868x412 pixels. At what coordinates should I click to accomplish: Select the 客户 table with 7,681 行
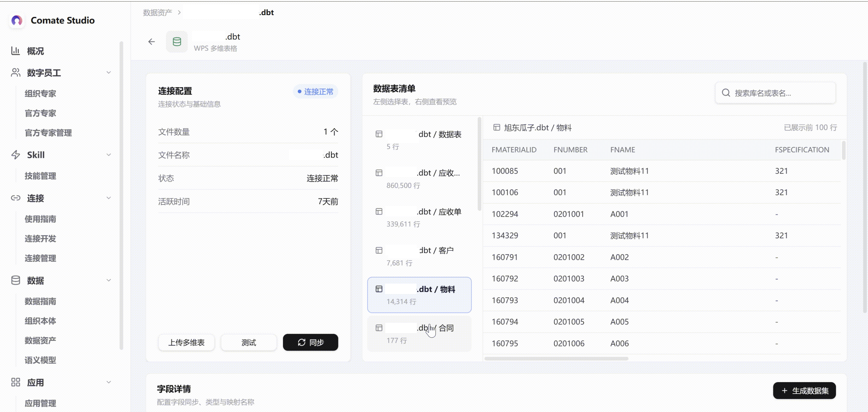[x=419, y=256]
